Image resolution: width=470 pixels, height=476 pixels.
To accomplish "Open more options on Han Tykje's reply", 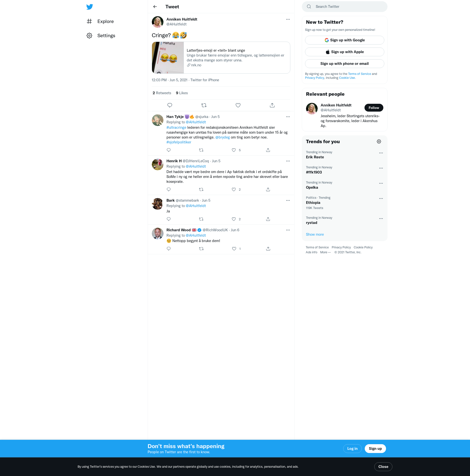I will coord(288,117).
